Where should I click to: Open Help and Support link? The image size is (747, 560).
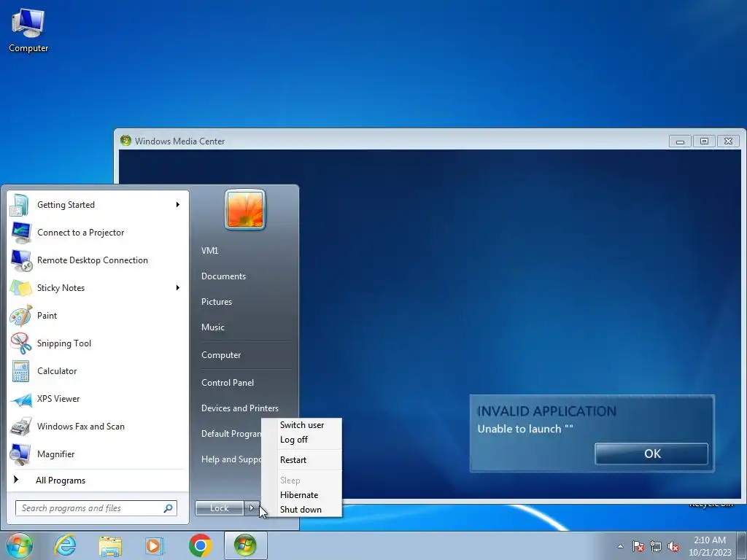(x=231, y=459)
